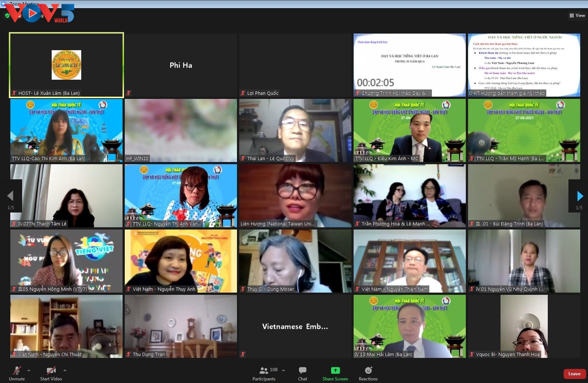The width and height of the screenshot is (588, 383).
Task: Click the green encryption shield icon
Action: click(7, 15)
